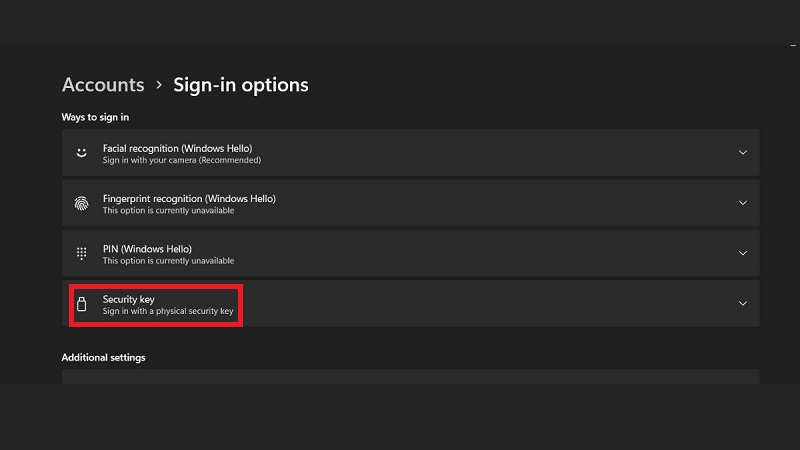Click the Facial recognition smiley face icon
This screenshot has width=800, height=450.
82,153
